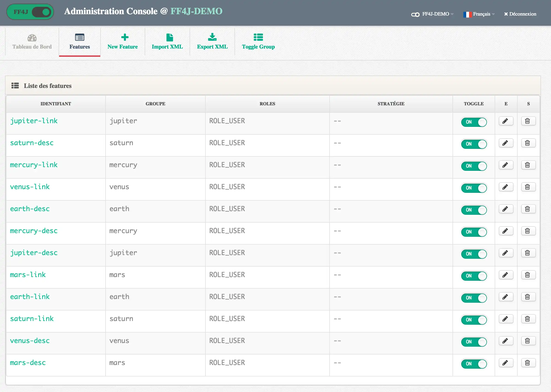This screenshot has width=551, height=392.
Task: Open the jupiter-desc feature link
Action: click(34, 253)
